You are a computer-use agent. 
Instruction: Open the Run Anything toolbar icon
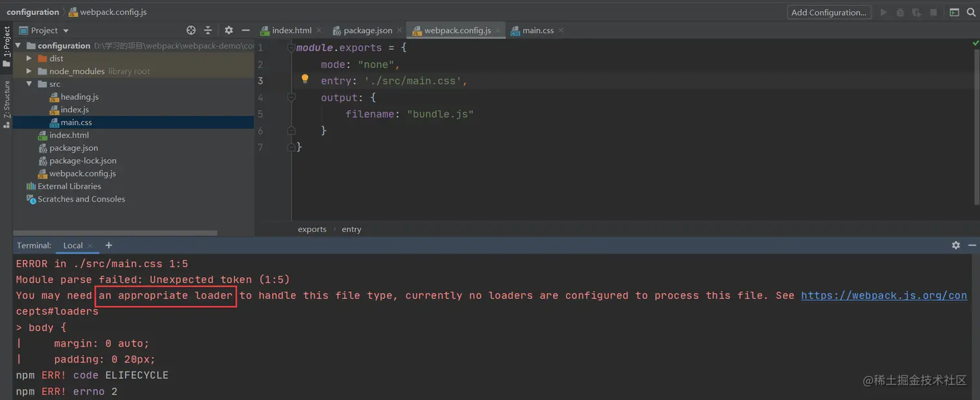coord(955,12)
